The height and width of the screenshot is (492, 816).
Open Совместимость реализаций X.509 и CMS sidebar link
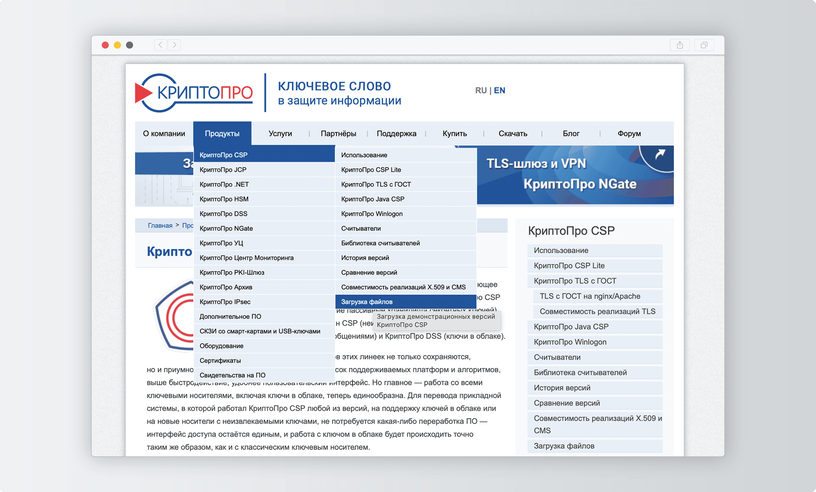click(x=595, y=424)
